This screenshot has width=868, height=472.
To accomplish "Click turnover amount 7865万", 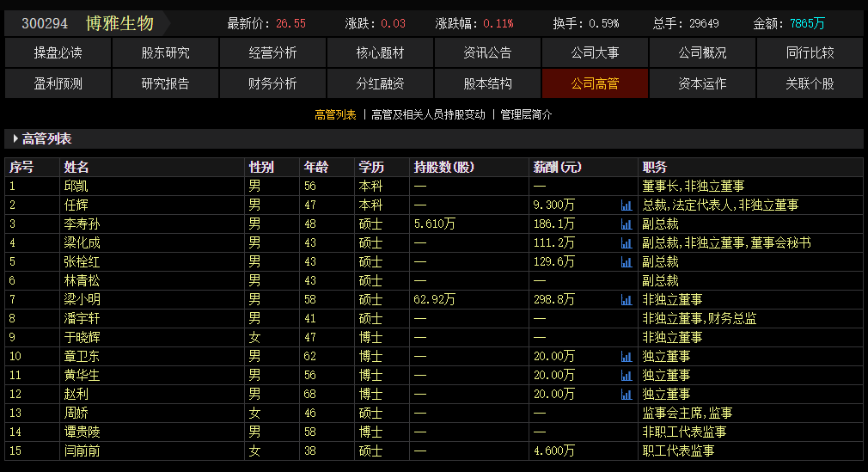I will (807, 23).
